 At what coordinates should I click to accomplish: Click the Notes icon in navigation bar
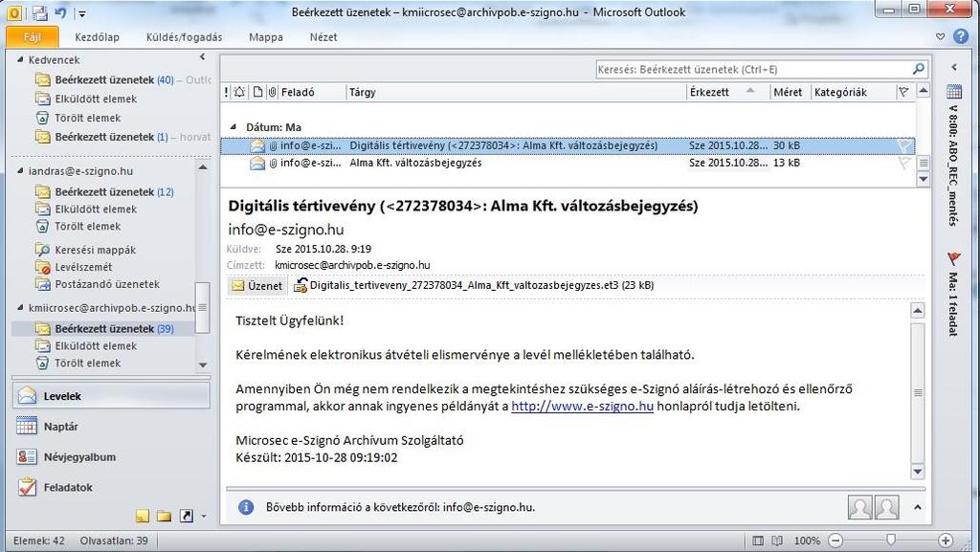[143, 516]
